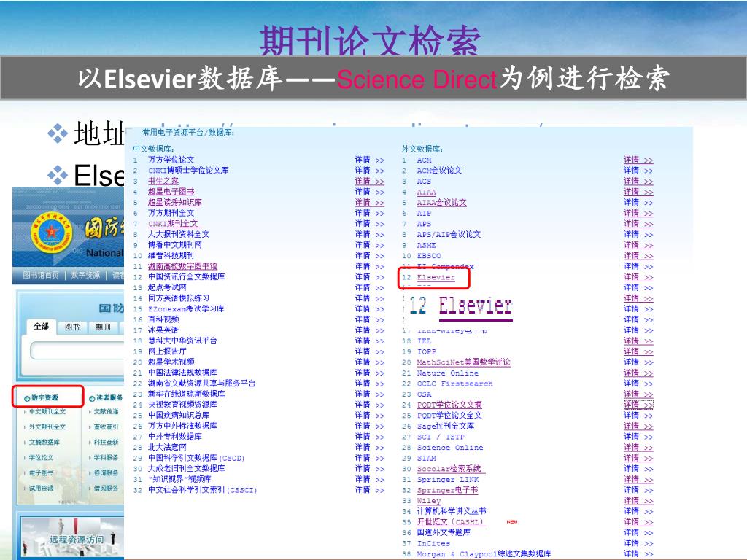Open the 科技查新 service link
The width and height of the screenshot is (747, 560).
tap(106, 442)
